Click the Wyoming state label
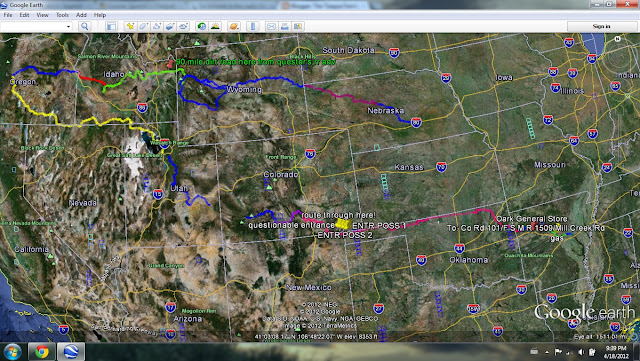This screenshot has width=640, height=361. 244,89
